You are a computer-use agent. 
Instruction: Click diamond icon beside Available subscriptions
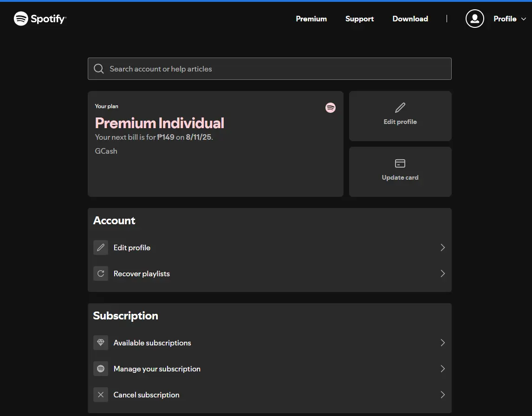(101, 343)
